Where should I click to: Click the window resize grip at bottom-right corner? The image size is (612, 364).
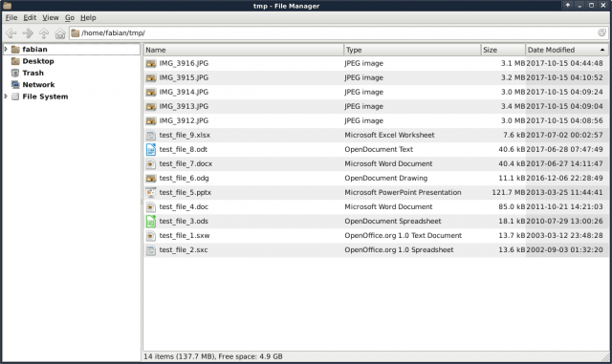pos(605,357)
